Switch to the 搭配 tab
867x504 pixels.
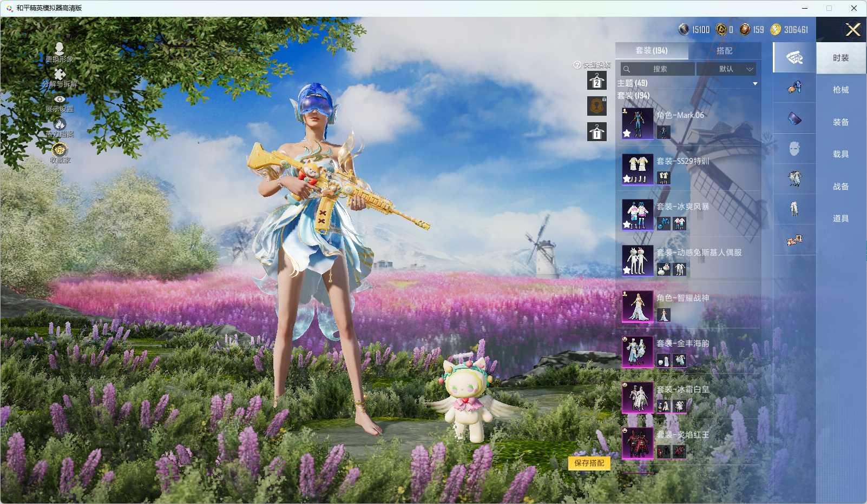(x=725, y=50)
